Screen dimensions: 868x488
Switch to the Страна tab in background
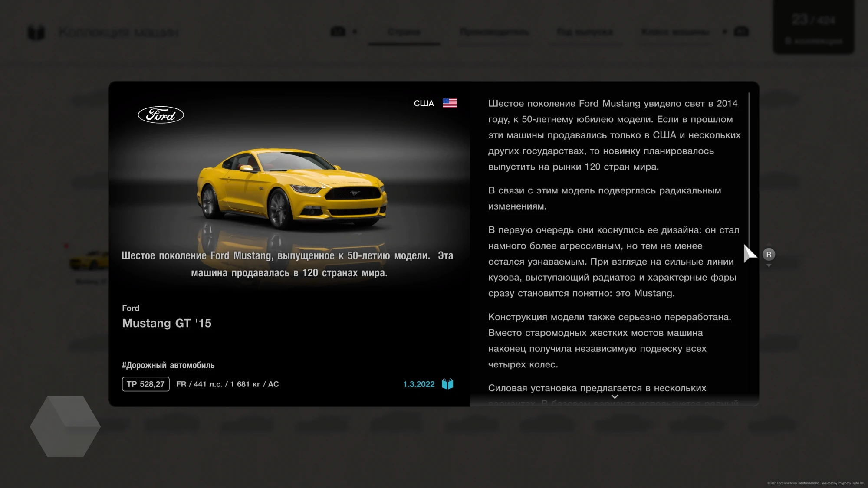click(x=404, y=32)
